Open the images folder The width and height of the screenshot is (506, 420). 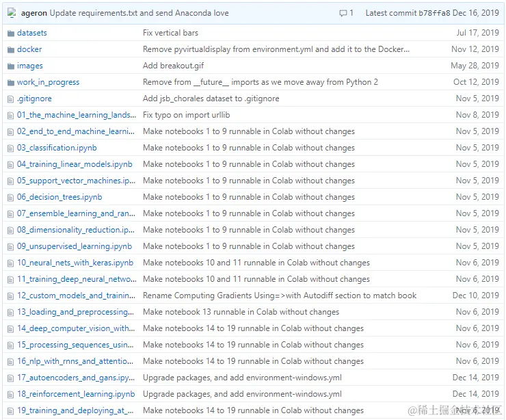coord(29,66)
